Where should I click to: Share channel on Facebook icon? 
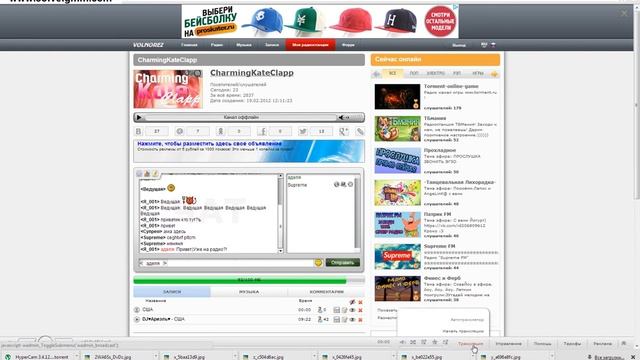[x=262, y=131]
